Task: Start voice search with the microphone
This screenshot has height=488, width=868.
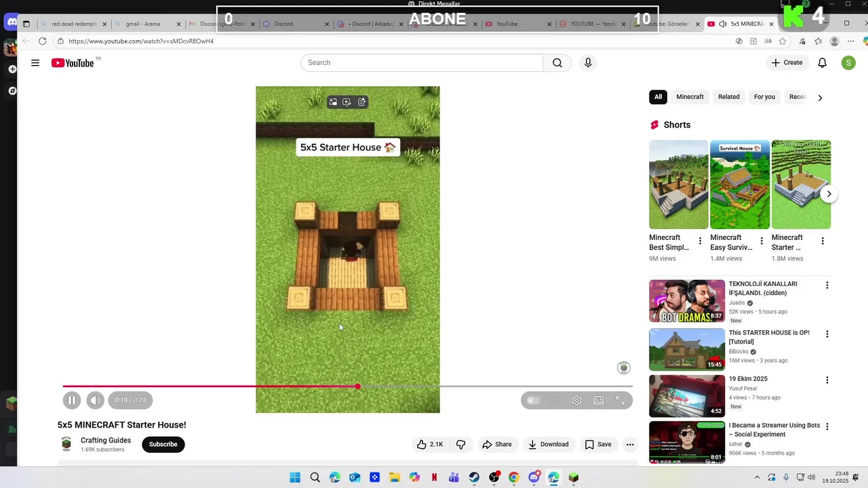Action: coord(588,63)
